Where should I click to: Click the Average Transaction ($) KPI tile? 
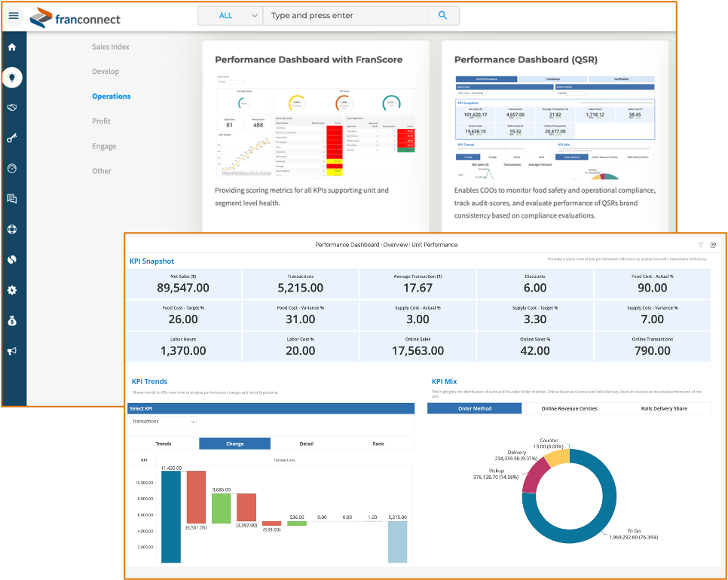(x=418, y=284)
